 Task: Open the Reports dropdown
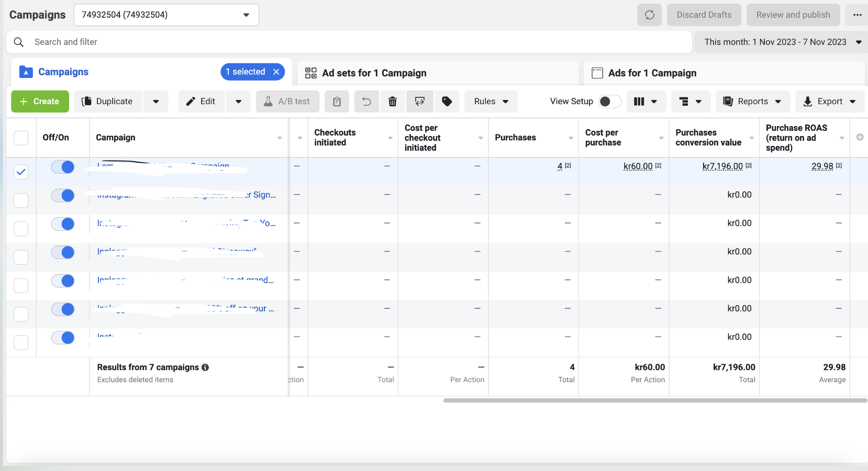point(753,102)
